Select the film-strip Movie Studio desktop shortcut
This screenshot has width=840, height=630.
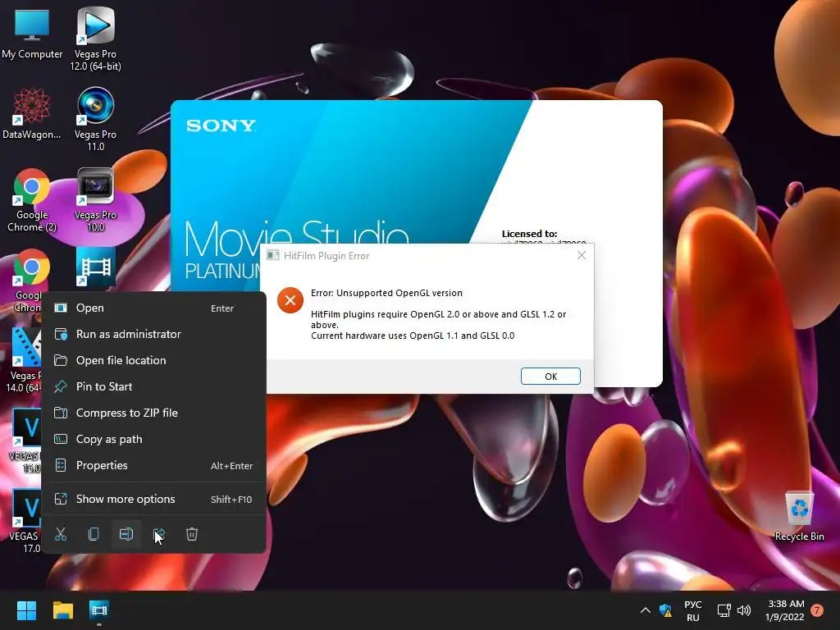tap(95, 267)
